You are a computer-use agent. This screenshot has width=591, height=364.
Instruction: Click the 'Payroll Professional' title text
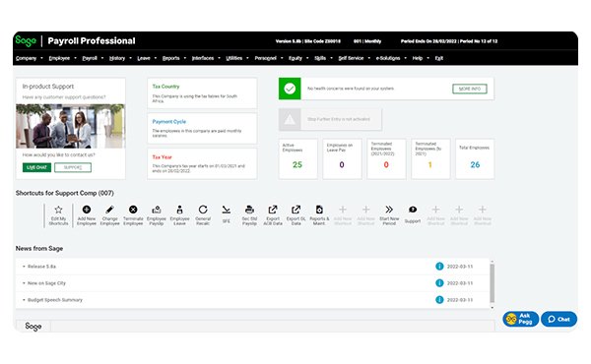click(x=92, y=41)
